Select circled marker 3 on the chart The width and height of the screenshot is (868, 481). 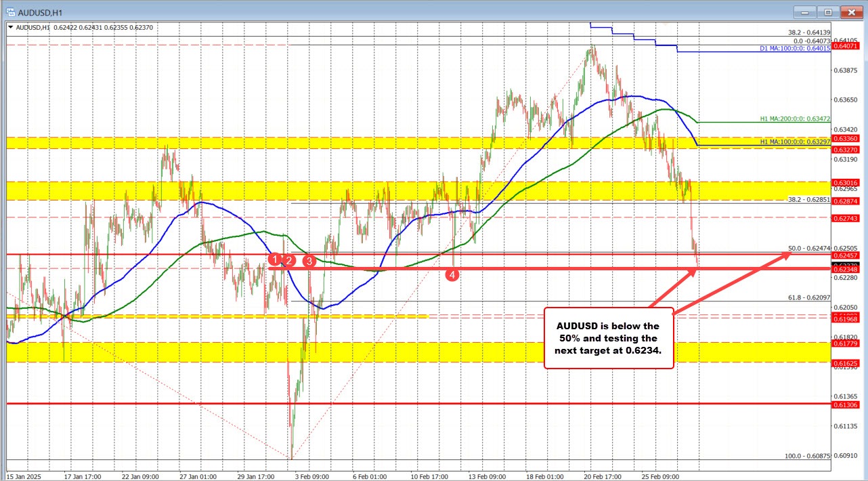coord(309,261)
